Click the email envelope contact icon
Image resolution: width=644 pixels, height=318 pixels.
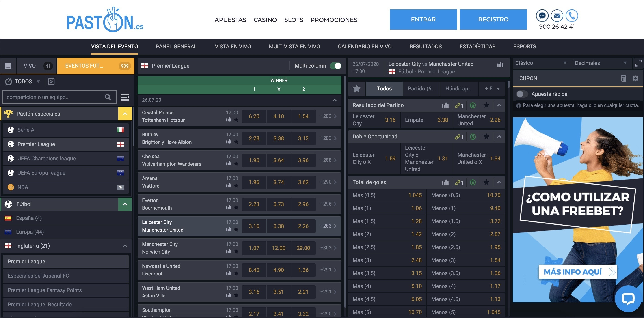click(x=557, y=16)
